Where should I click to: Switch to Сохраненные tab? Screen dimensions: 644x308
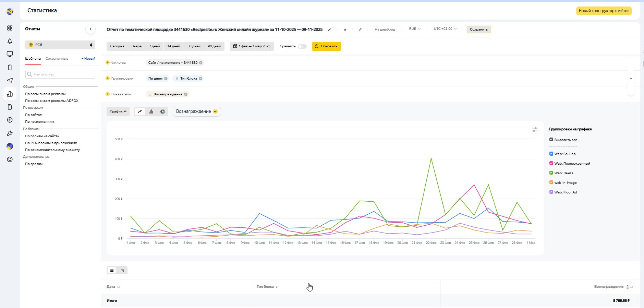[x=57, y=59]
